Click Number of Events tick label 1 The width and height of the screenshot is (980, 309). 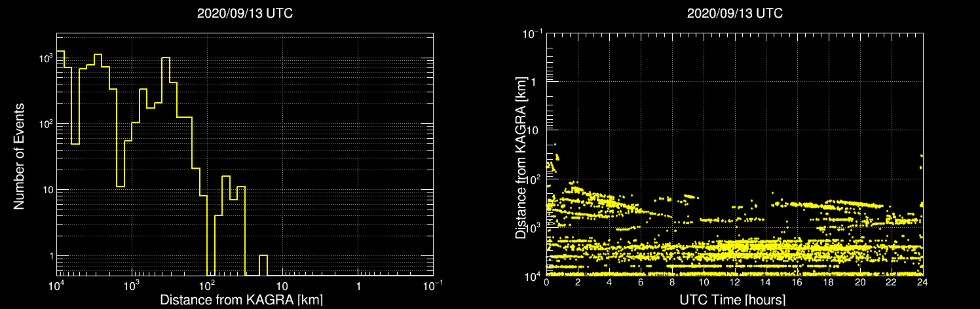point(50,256)
